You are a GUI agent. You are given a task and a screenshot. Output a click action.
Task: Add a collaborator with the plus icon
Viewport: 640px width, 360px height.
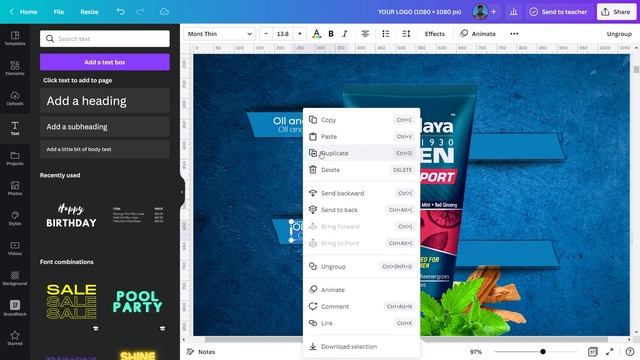[493, 12]
